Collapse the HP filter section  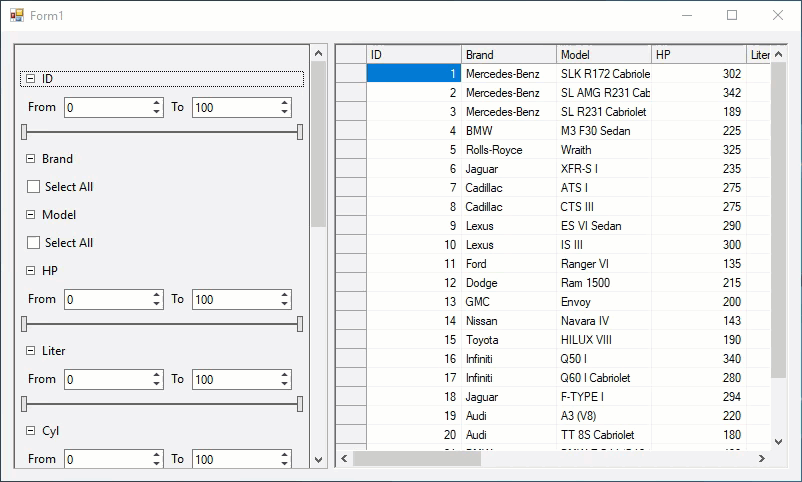[x=30, y=271]
